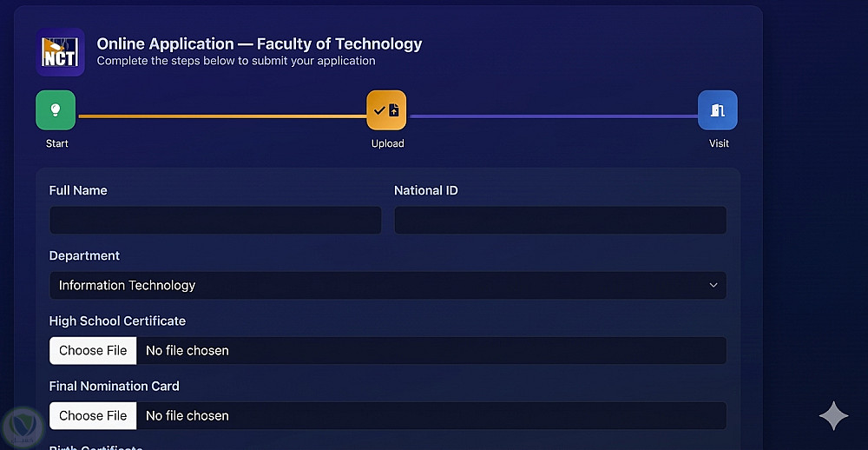This screenshot has height=450, width=868.
Task: Choose File for High School Certificate
Action: tap(93, 351)
